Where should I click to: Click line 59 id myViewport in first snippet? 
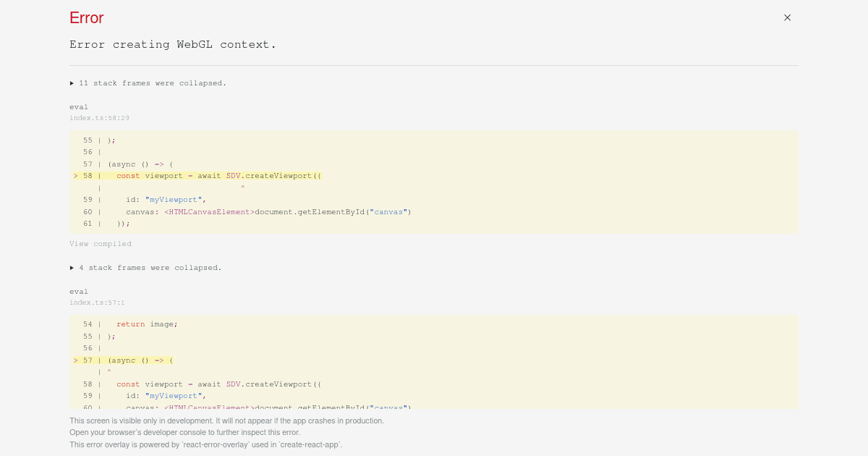coord(145,200)
